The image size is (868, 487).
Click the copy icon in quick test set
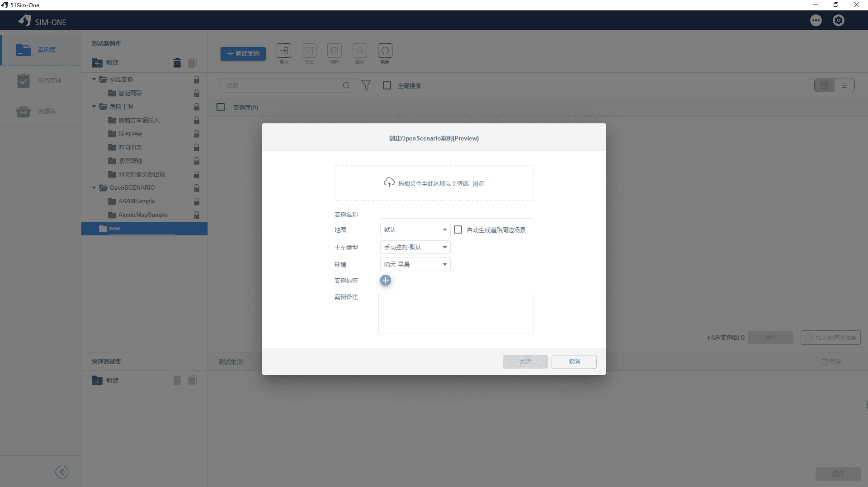coord(193,381)
